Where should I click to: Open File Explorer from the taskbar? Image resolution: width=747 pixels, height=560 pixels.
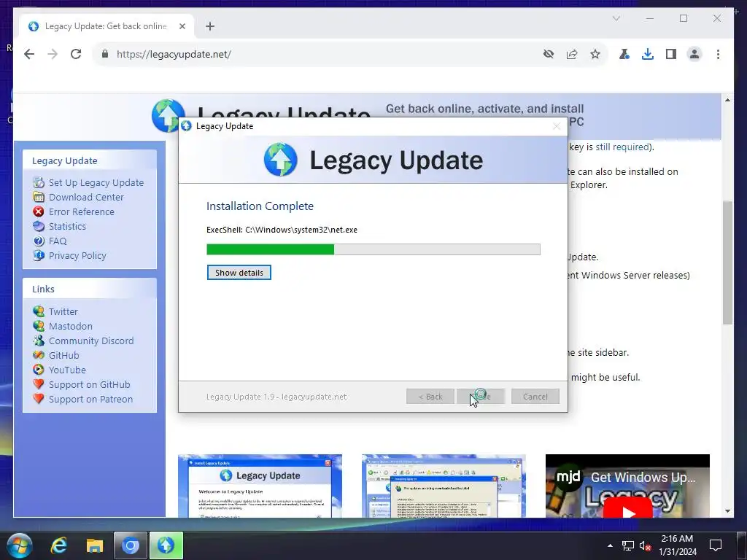(95, 545)
